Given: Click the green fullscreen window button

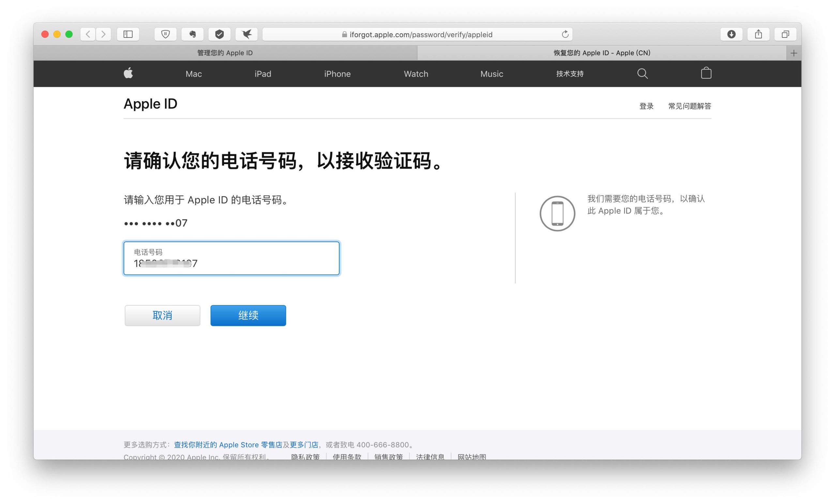Looking at the screenshot, I should pos(69,34).
